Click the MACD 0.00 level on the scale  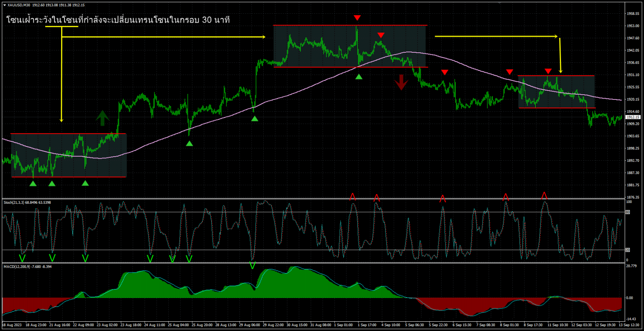(630, 298)
